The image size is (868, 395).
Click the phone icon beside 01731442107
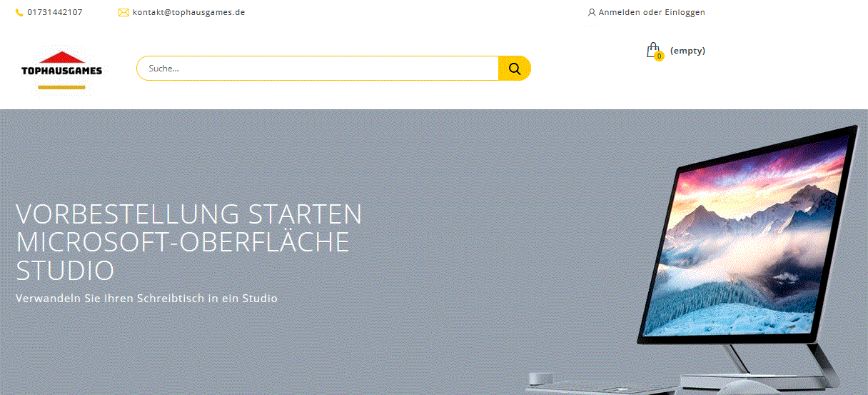19,12
